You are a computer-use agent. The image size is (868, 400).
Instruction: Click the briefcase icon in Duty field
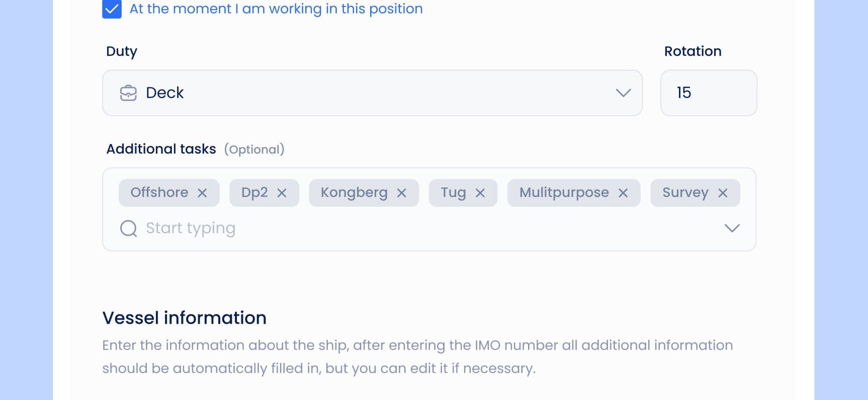coord(128,93)
